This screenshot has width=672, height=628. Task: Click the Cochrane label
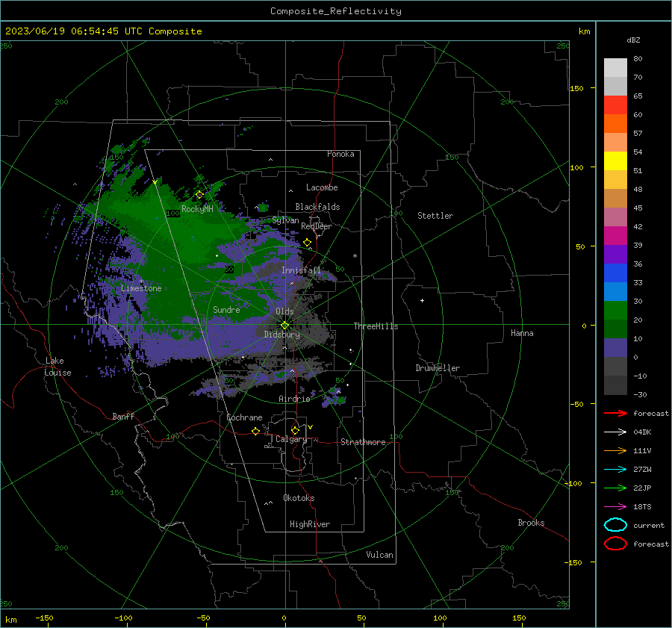[244, 417]
